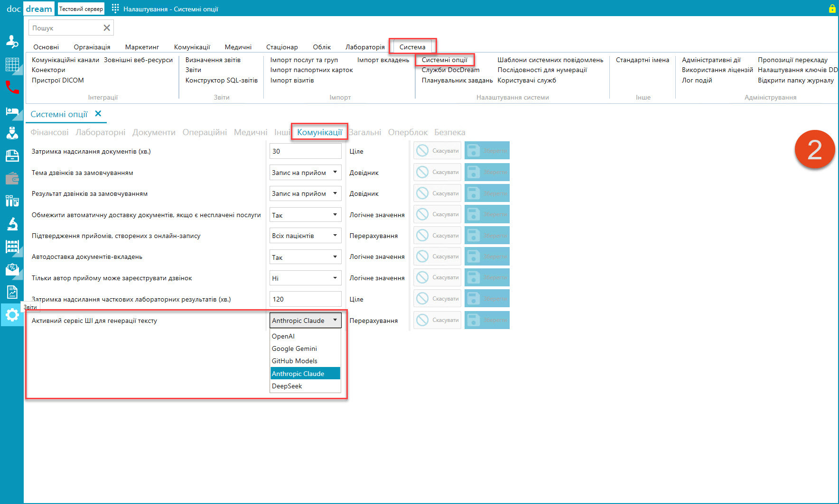This screenshot has width=839, height=504.
Task: Click the Служби DocDream link
Action: 450,70
